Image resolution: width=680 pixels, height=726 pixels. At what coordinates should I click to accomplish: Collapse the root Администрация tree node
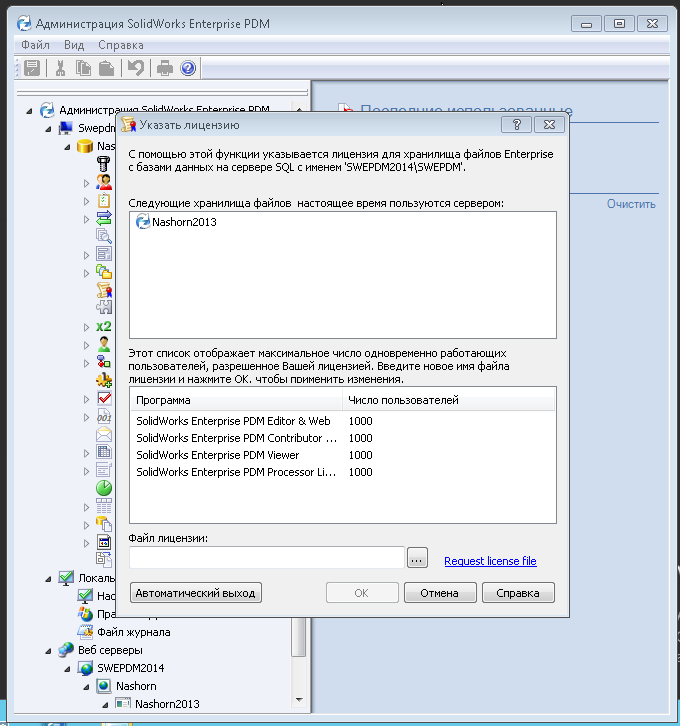click(x=29, y=111)
